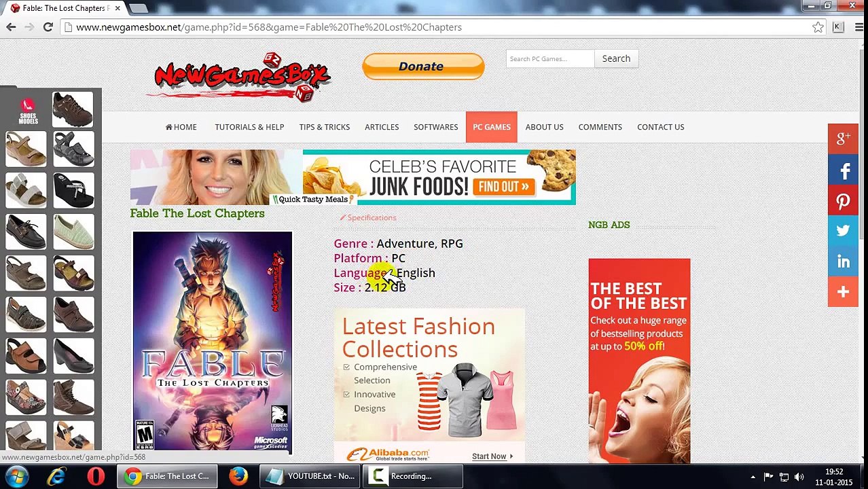868x489 pixels.
Task: Click Fable The Lost Chapters cover image
Action: point(213,342)
